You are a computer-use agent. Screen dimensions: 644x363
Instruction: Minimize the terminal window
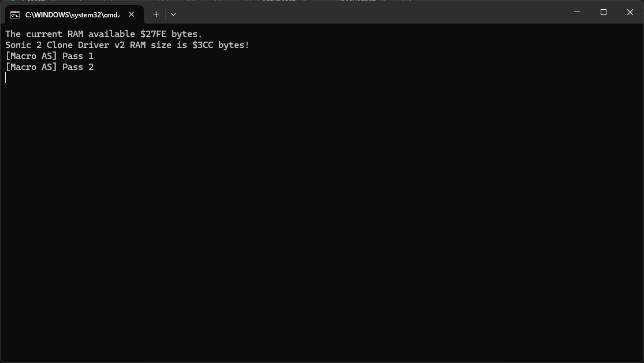click(x=577, y=12)
